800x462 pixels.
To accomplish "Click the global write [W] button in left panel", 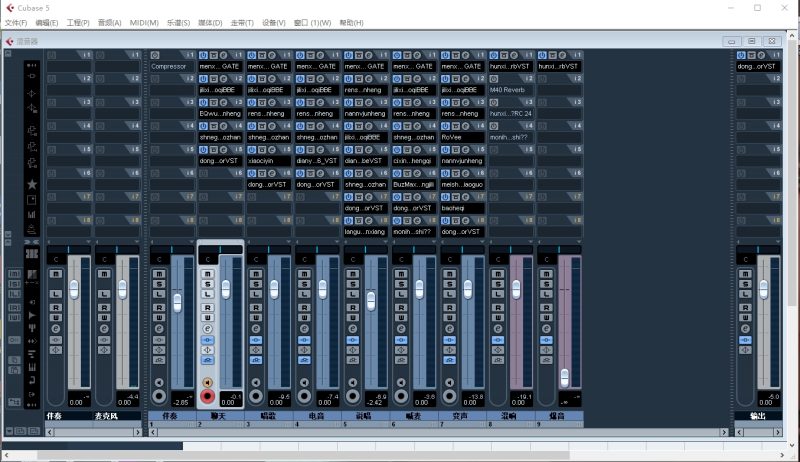I will [x=14, y=317].
